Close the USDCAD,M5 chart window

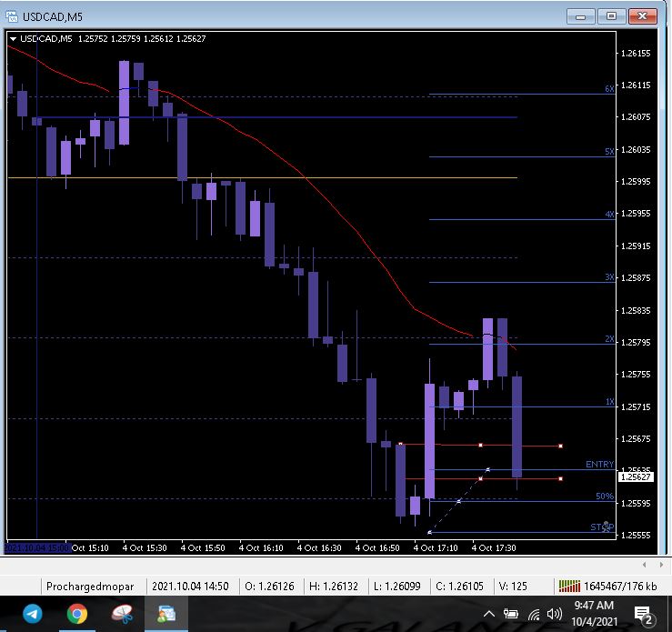[x=642, y=16]
